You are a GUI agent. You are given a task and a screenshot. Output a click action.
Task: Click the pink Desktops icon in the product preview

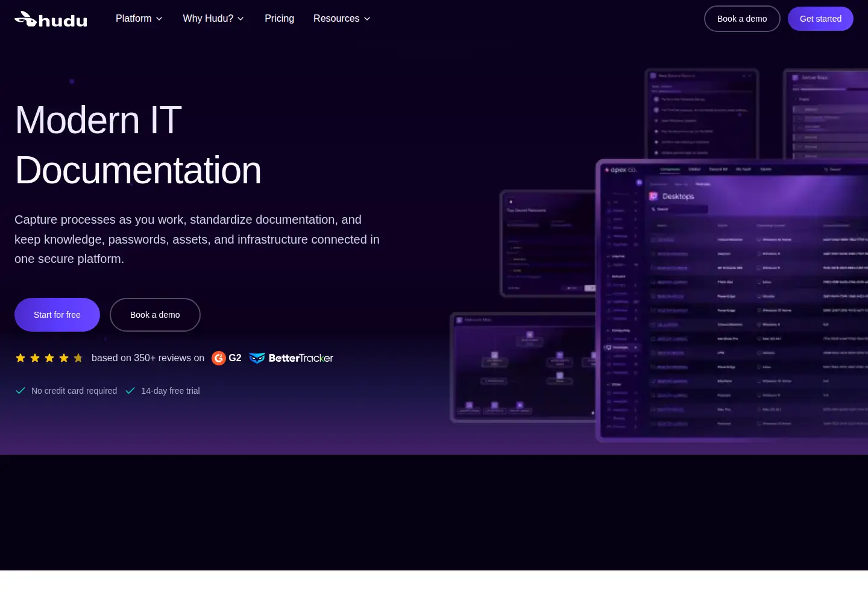[x=653, y=196]
